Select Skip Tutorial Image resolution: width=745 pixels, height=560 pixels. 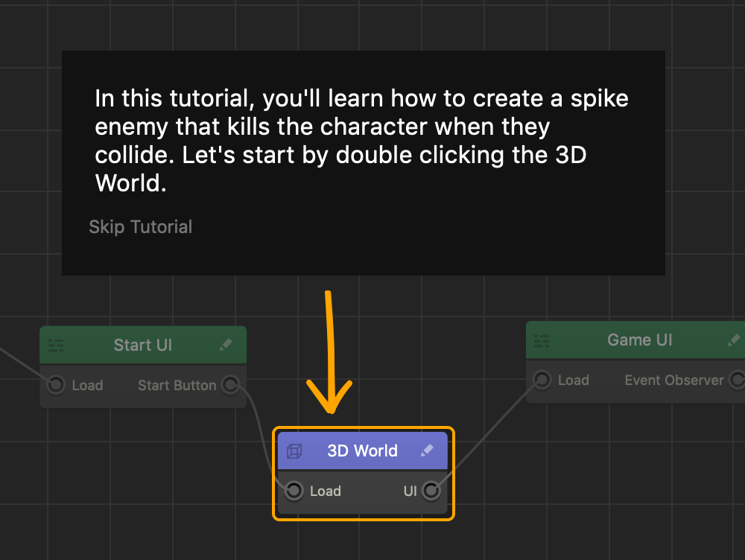(x=140, y=226)
